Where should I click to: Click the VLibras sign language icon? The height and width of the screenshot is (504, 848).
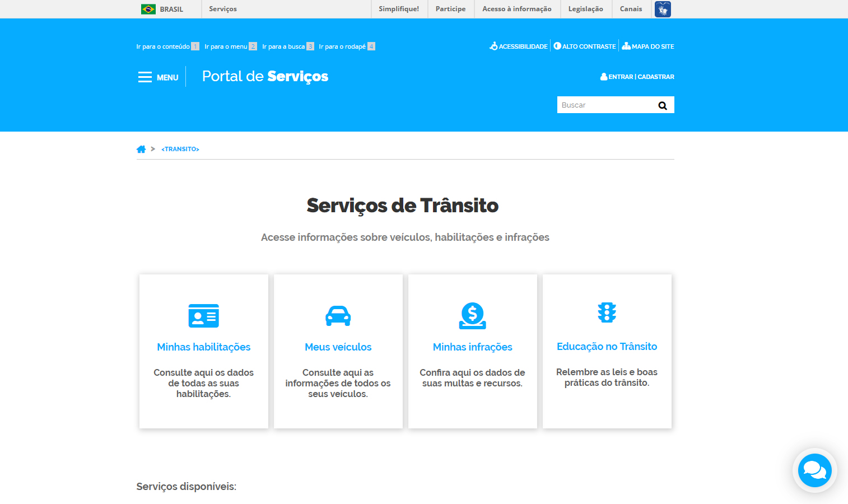663,9
